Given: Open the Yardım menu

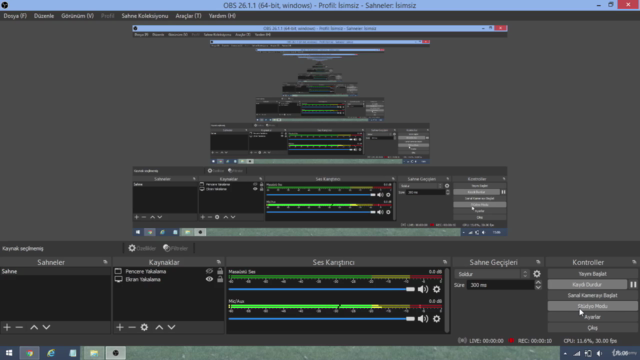Looking at the screenshot, I should pos(222,16).
